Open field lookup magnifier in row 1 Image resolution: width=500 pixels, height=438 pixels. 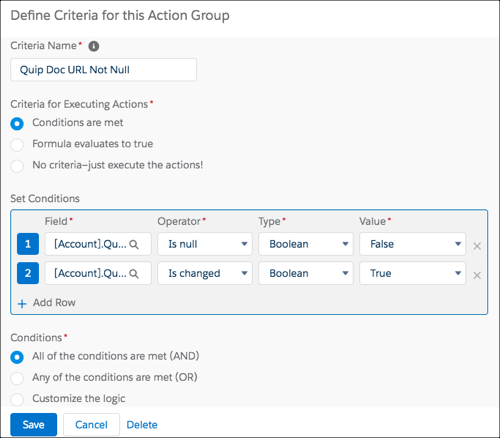134,244
